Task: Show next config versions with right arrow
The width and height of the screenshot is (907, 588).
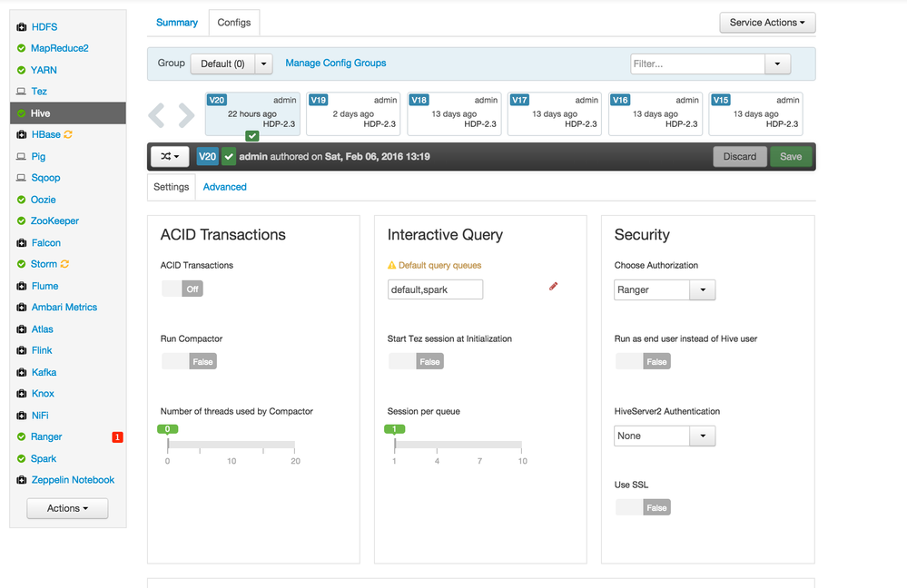Action: point(186,115)
